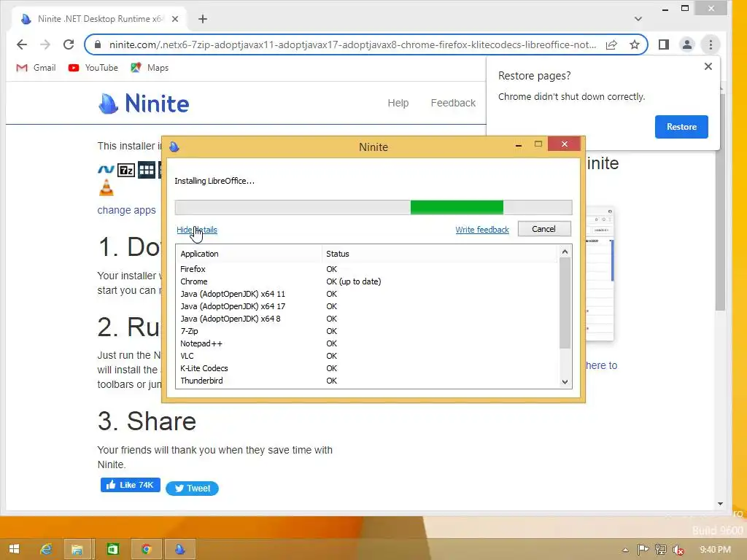Close the Ninite browser tab

click(175, 19)
